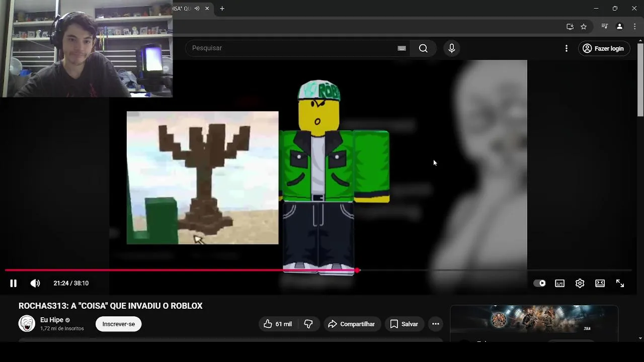
Task: Open the Compartilhar share dialog
Action: tap(352, 324)
